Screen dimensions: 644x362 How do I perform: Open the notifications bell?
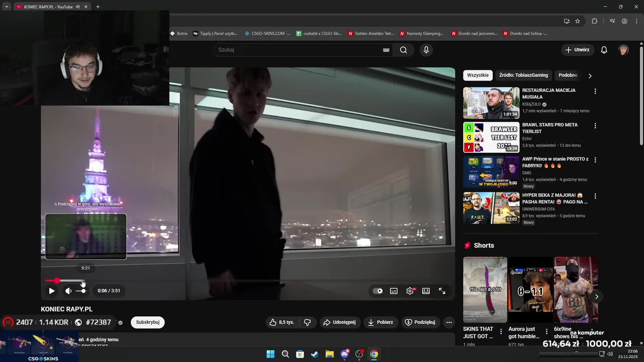[x=604, y=50]
